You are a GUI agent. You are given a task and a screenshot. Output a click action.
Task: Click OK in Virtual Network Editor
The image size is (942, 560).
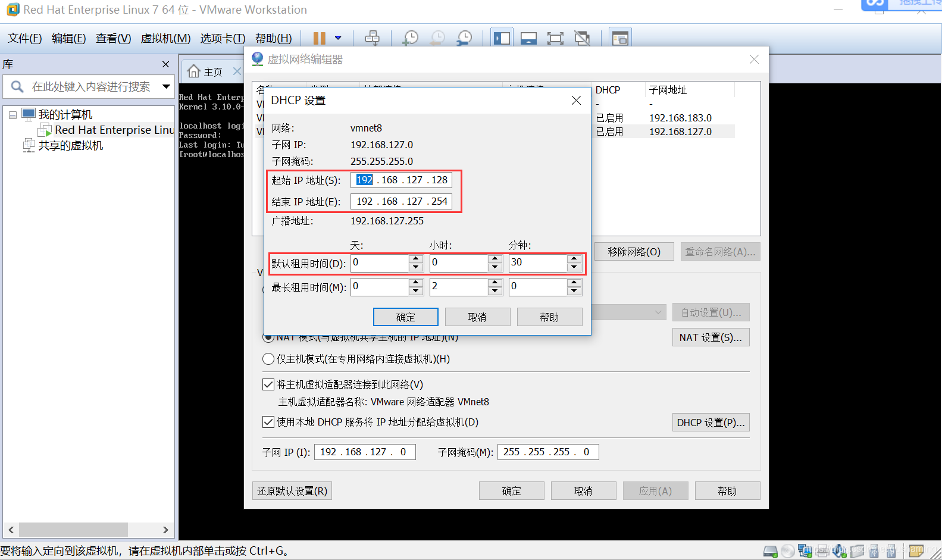pos(512,491)
